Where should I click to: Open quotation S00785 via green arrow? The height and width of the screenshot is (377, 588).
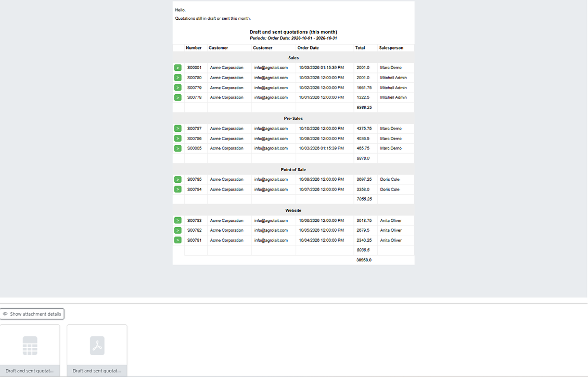click(x=178, y=180)
